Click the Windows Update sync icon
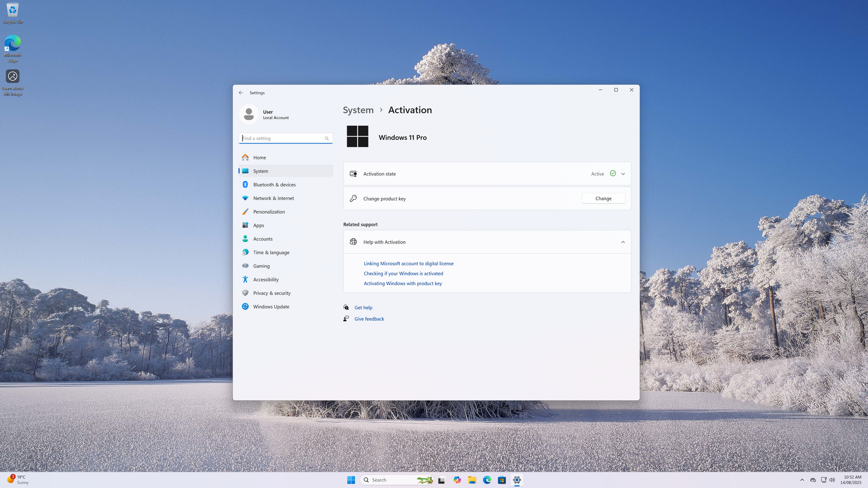The width and height of the screenshot is (868, 488). coord(245,306)
